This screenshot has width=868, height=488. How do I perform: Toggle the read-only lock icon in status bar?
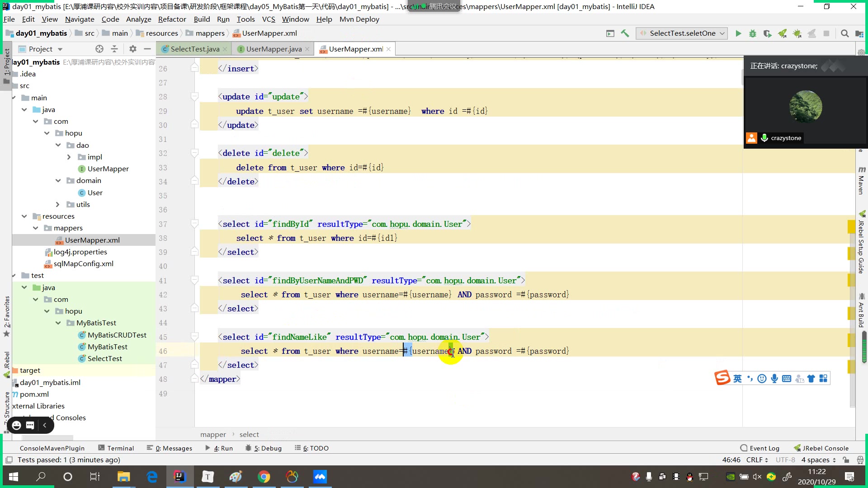pos(846,460)
